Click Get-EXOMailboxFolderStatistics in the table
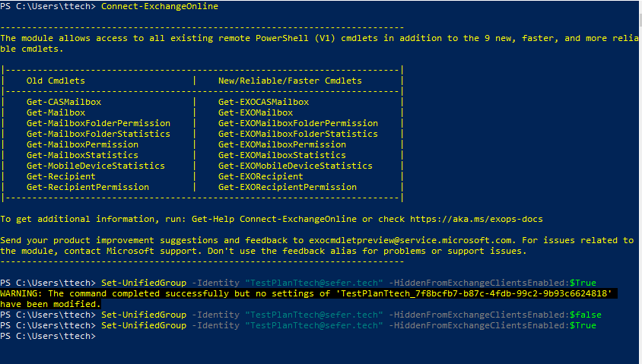Screen dimensions: 642x364 click(x=297, y=134)
